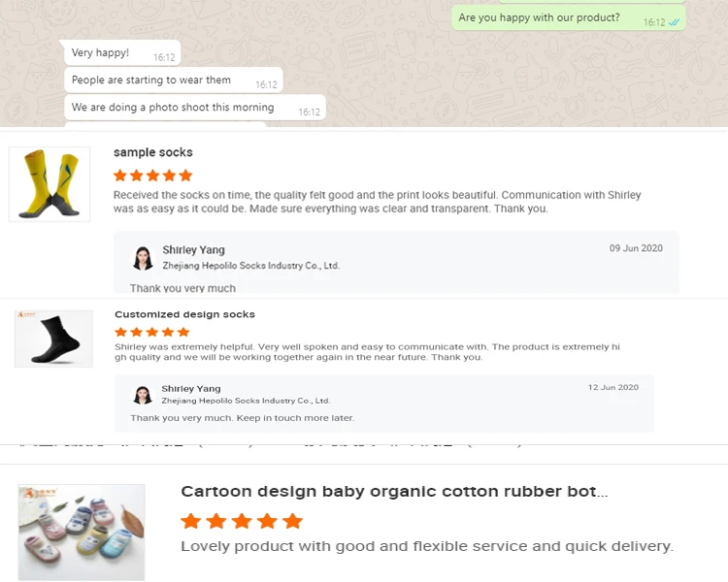Open the "Customized design socks" review title
This screenshot has width=728, height=582.
[184, 314]
